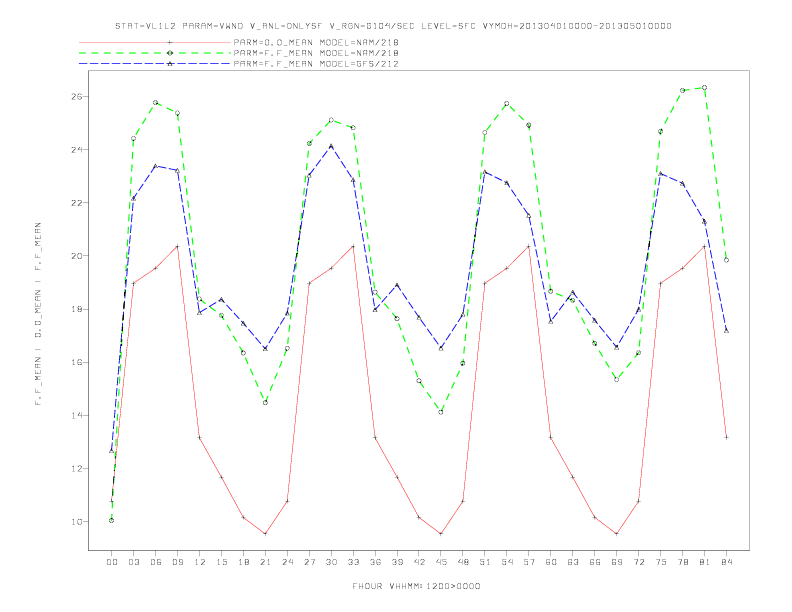Click the x-axis tick label 09
The height and width of the screenshot is (612, 792).
click(177, 562)
